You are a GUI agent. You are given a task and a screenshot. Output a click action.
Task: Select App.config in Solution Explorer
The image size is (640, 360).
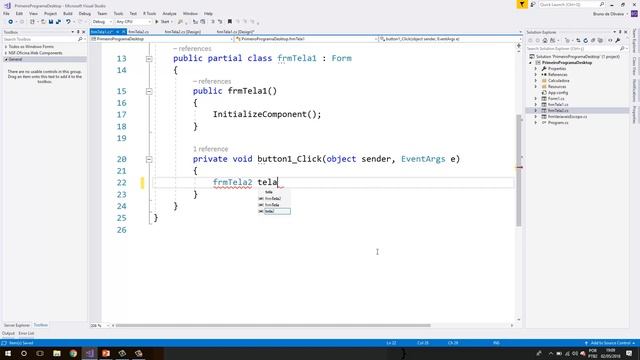[x=558, y=93]
